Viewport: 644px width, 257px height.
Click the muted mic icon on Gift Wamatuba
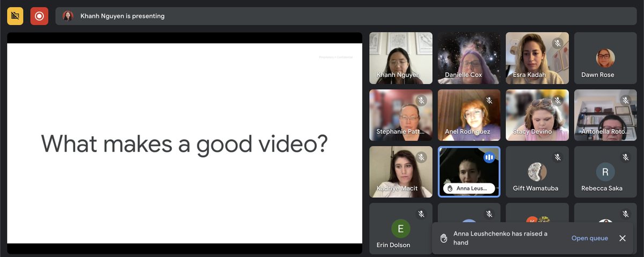click(x=558, y=157)
